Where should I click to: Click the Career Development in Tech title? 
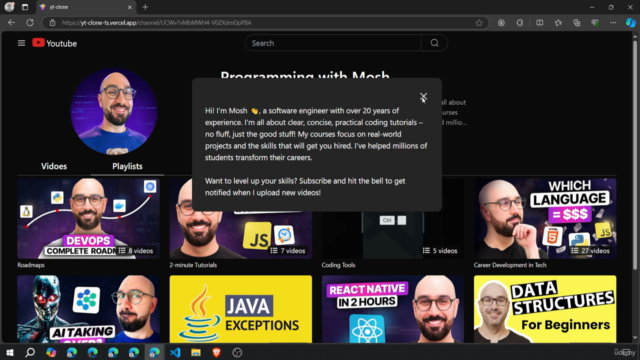[x=510, y=265]
